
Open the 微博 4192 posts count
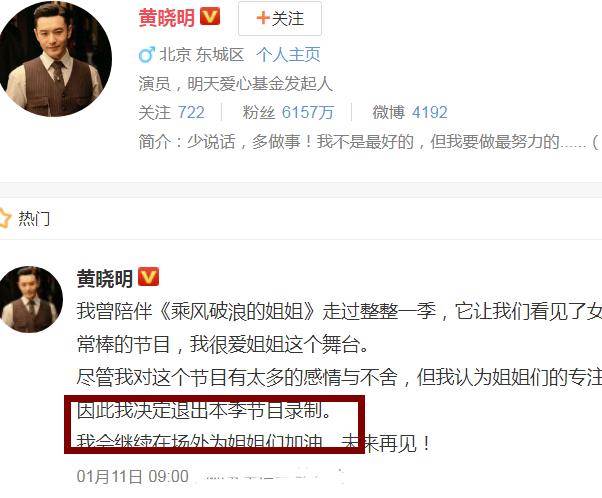click(x=410, y=113)
